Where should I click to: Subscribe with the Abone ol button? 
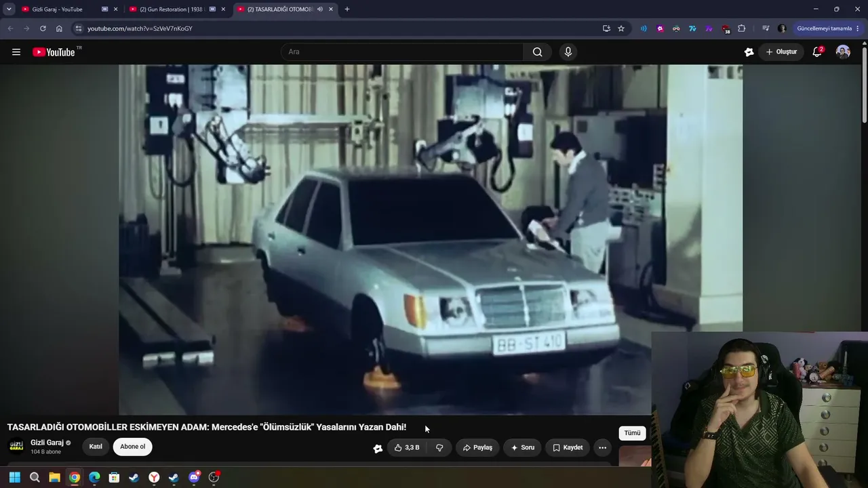[133, 447]
